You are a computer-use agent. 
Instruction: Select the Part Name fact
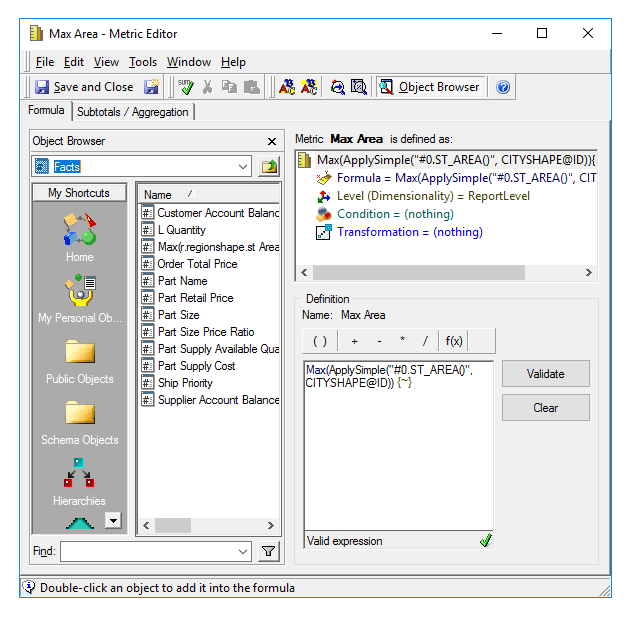(175, 281)
